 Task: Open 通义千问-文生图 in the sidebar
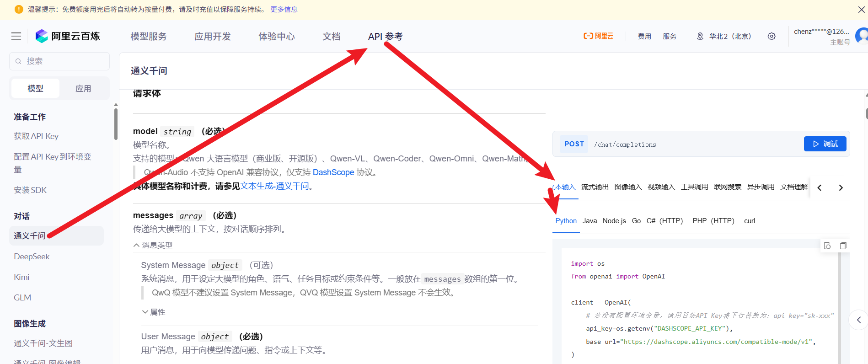(x=43, y=343)
